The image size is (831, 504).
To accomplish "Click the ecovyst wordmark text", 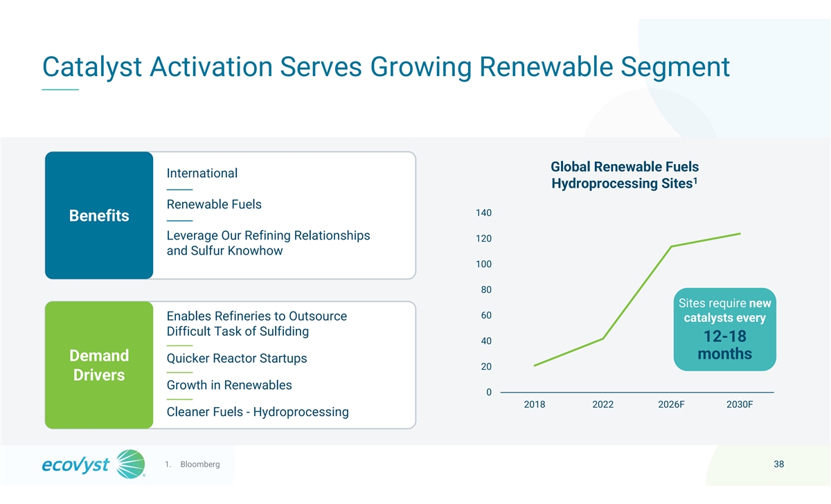I will coord(75,465).
